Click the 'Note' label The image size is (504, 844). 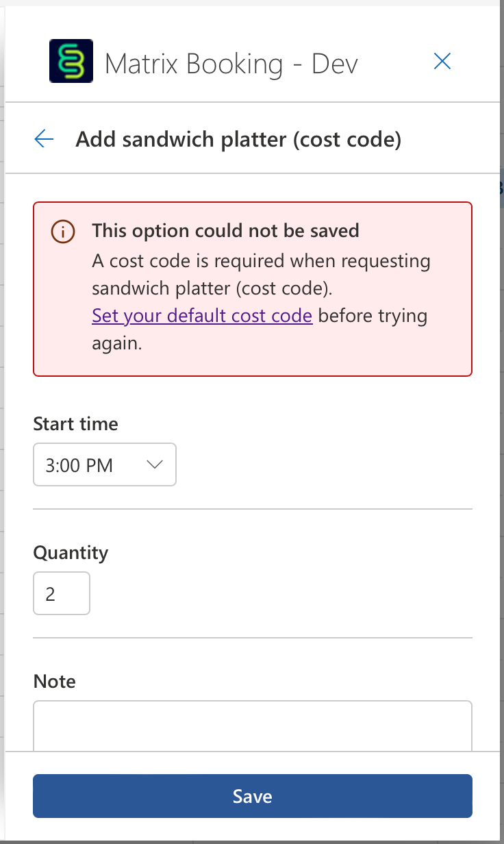54,682
